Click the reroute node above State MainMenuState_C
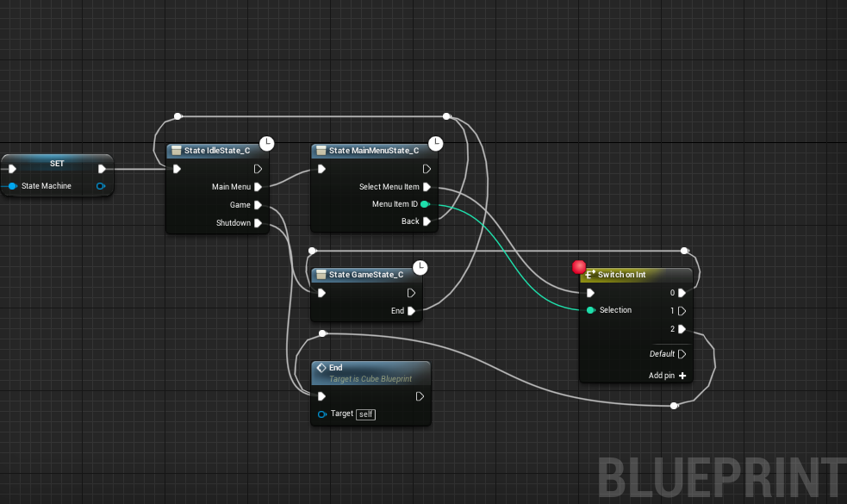 pos(446,116)
